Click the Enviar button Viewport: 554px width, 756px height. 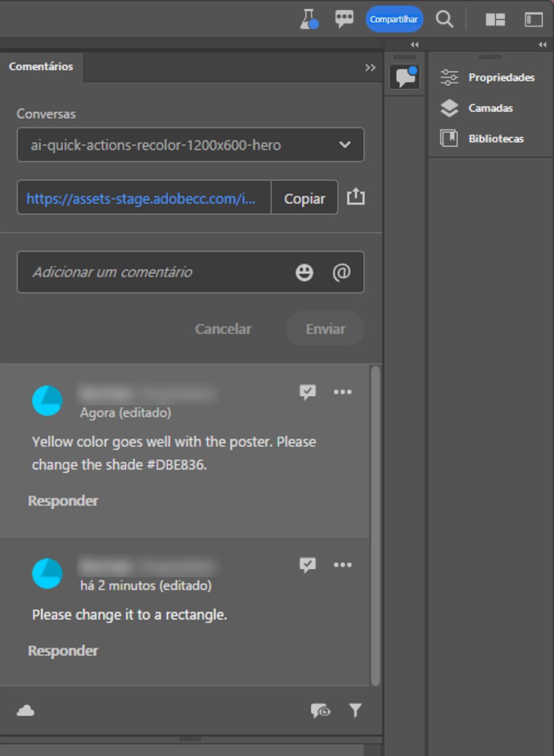point(325,329)
